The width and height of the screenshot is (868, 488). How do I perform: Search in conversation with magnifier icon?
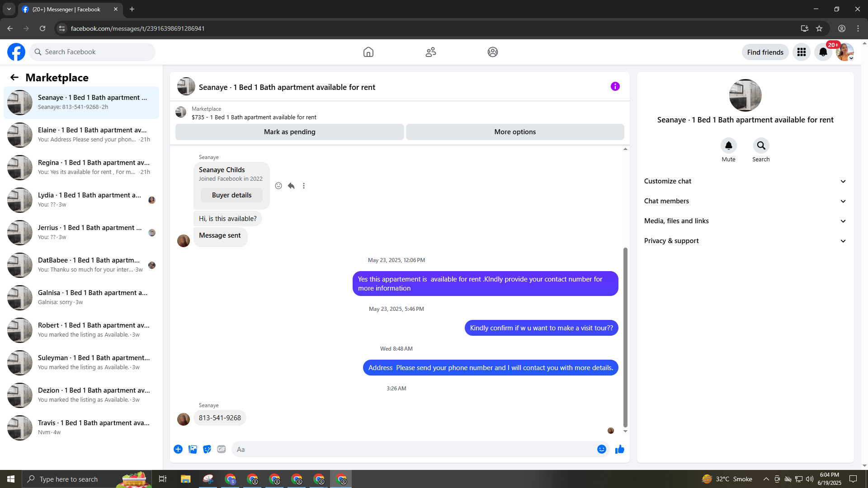[x=761, y=145]
